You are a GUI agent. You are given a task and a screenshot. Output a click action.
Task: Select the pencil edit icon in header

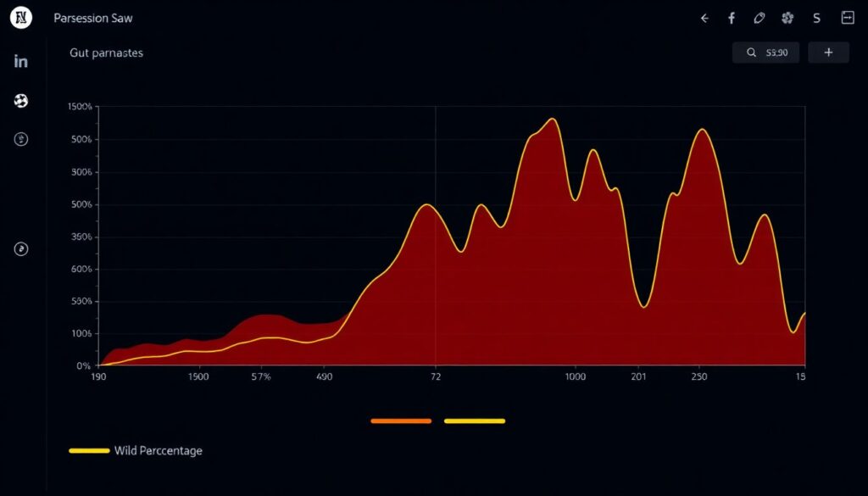click(759, 18)
